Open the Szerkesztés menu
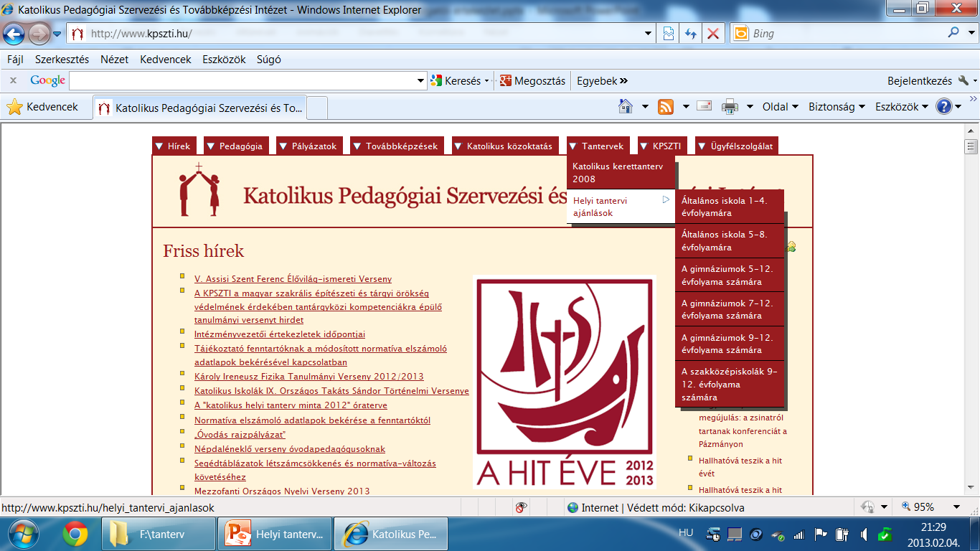Image resolution: width=980 pixels, height=551 pixels. pos(62,60)
